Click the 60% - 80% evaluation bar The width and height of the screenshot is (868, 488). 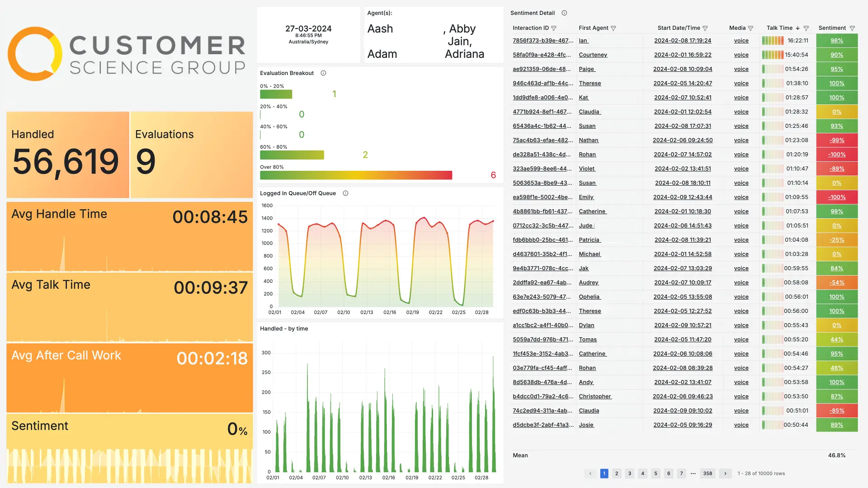tap(292, 155)
